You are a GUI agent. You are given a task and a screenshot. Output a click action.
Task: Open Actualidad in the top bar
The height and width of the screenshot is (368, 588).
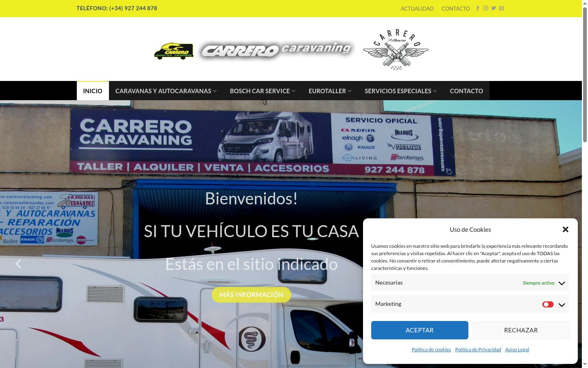coord(417,9)
